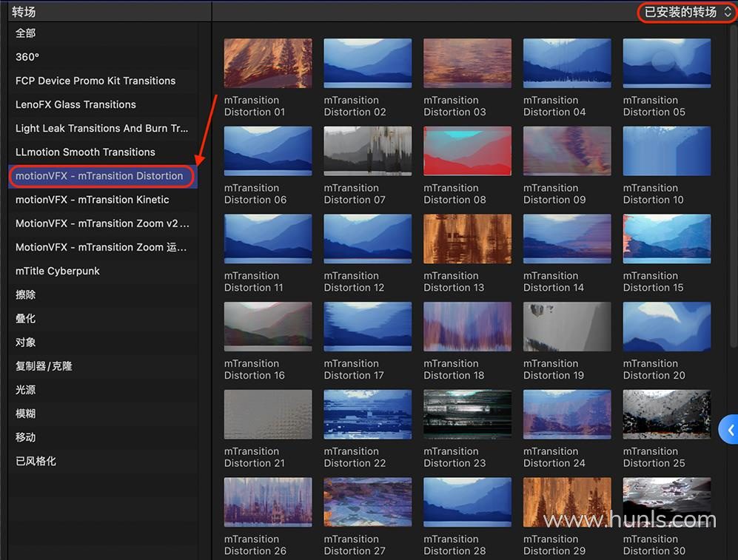This screenshot has width=738, height=560.
Task: Select mTransition Distortion 03 thumbnail
Action: 467,63
